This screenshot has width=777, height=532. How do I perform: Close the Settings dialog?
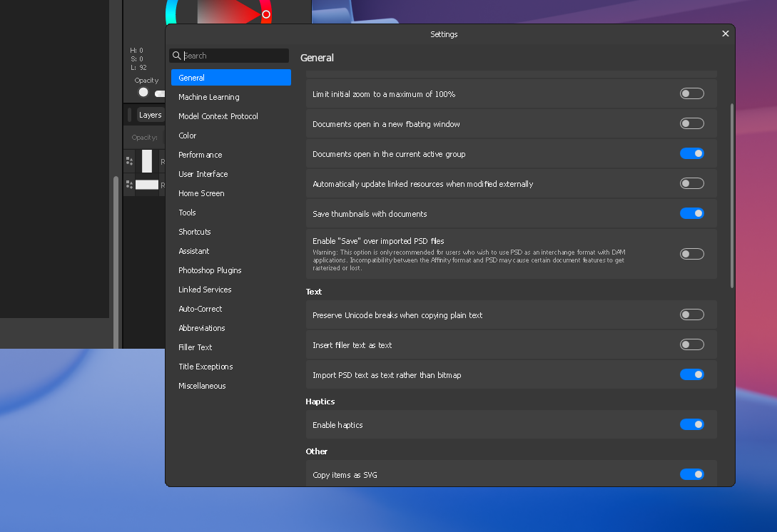point(725,34)
